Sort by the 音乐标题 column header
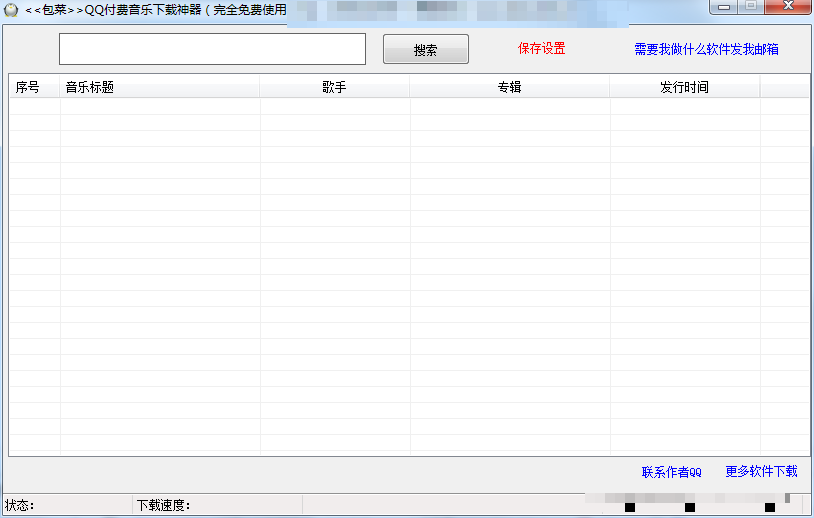 pos(159,87)
